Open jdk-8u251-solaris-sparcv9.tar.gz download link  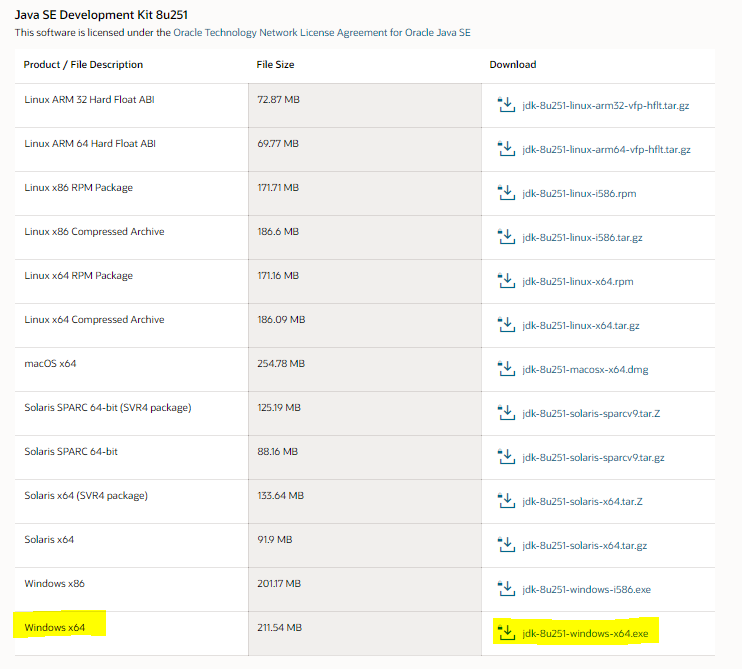[x=593, y=458]
